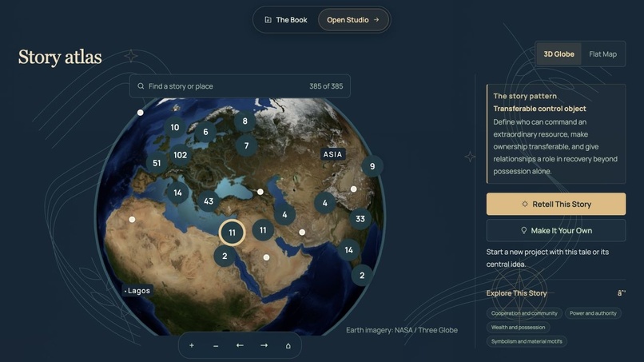Switch to Flat Map view

tap(602, 54)
